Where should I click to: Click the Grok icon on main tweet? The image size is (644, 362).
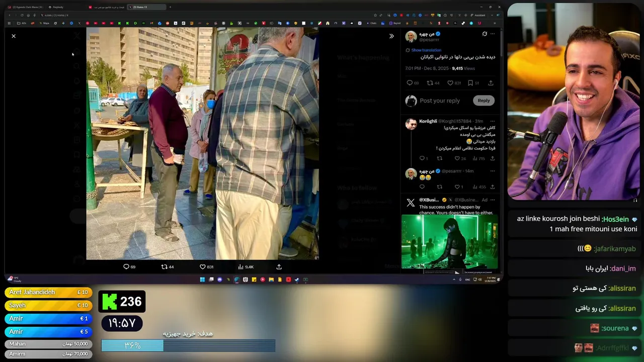click(x=485, y=34)
